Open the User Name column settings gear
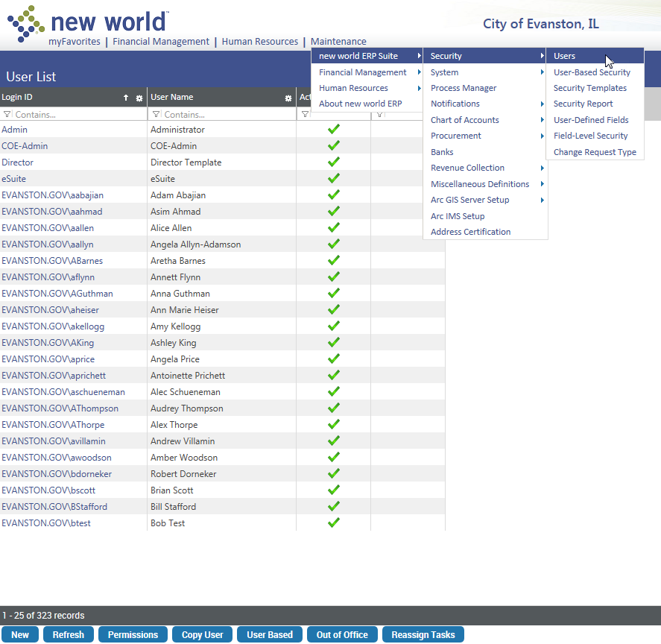 (x=289, y=98)
